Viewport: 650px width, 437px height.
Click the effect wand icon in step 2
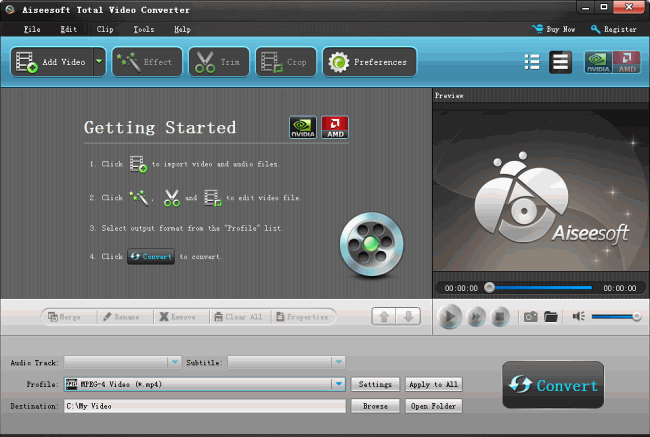coord(138,198)
